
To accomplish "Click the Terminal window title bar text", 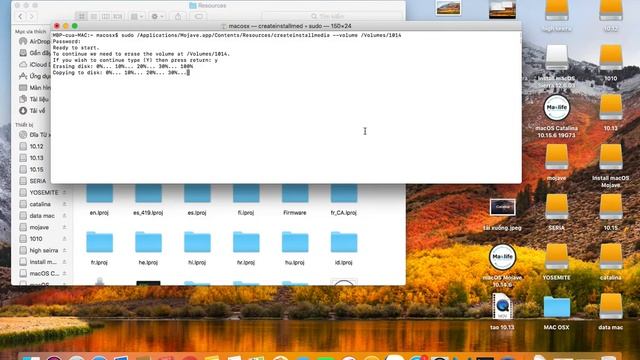I will [290, 26].
